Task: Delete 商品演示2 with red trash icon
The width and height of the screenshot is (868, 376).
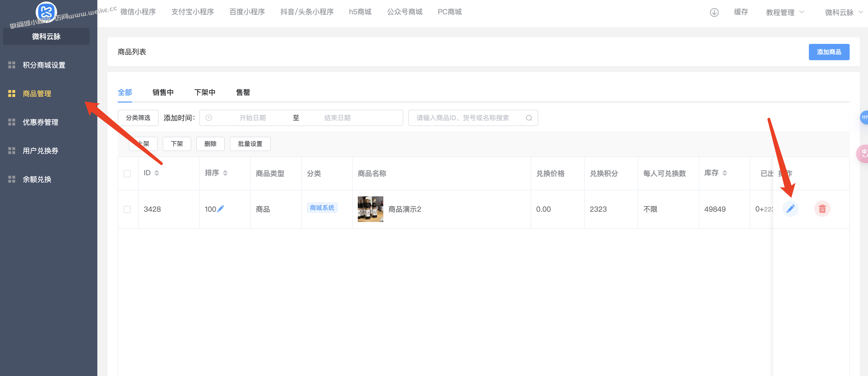Action: click(822, 209)
